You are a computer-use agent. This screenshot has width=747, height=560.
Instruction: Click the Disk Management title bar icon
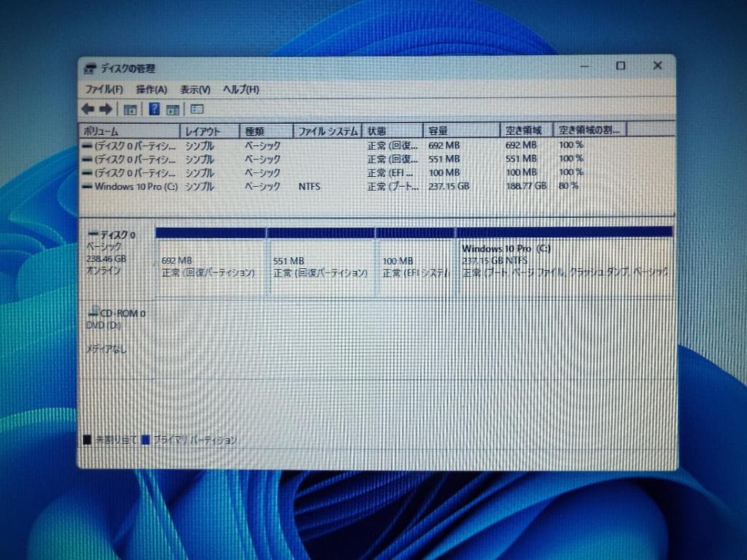[x=89, y=68]
